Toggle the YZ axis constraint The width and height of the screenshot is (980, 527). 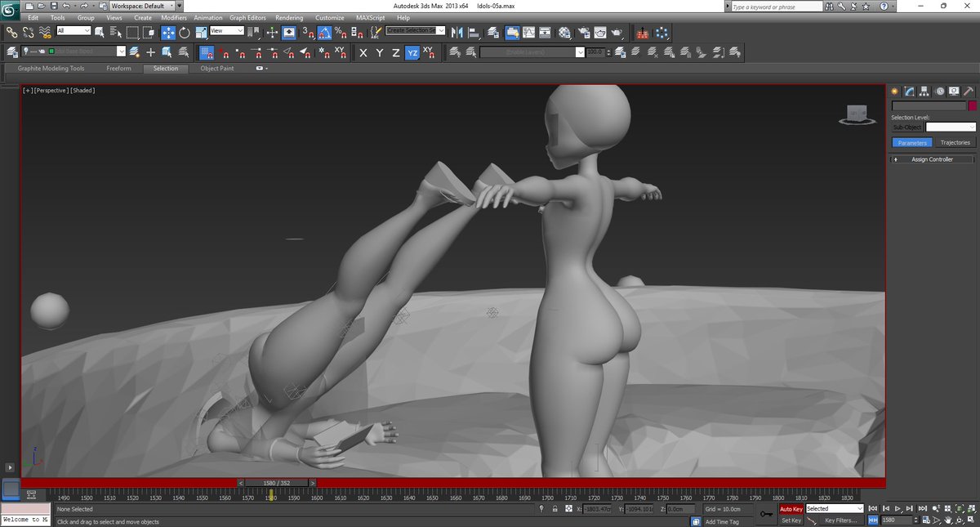(x=412, y=52)
